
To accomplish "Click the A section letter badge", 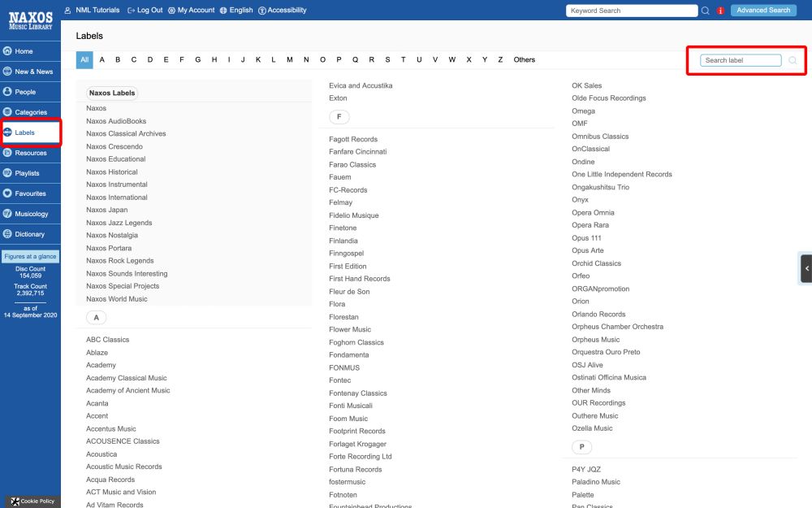I will [x=97, y=317].
